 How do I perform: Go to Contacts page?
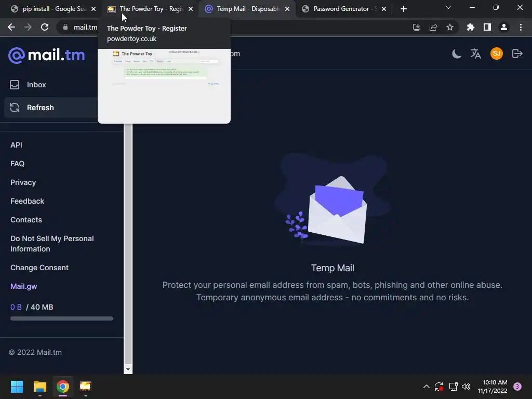[26, 220]
